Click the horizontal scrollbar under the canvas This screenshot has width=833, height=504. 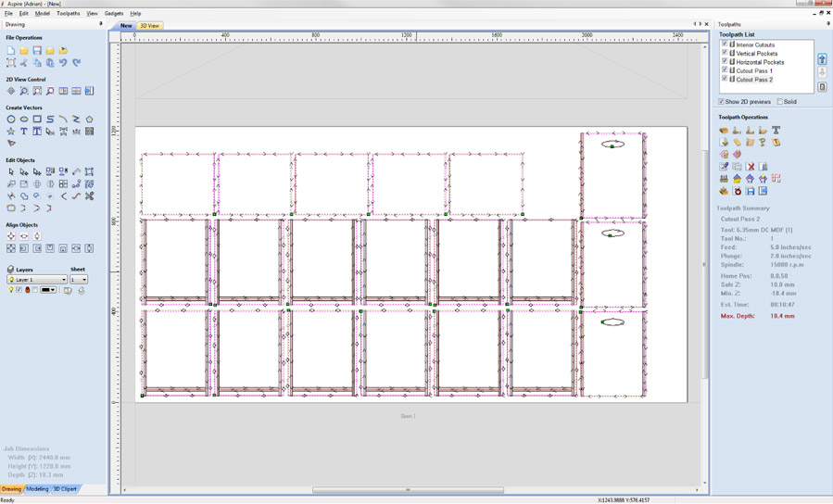[408, 490]
